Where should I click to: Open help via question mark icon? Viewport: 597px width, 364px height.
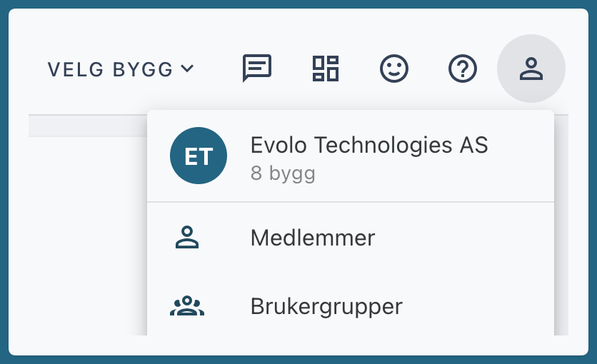[x=463, y=69]
